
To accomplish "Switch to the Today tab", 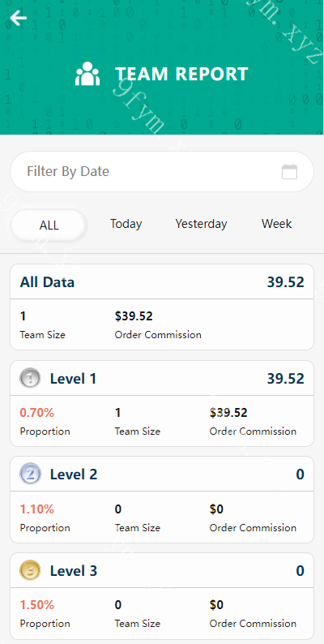I will tap(126, 224).
